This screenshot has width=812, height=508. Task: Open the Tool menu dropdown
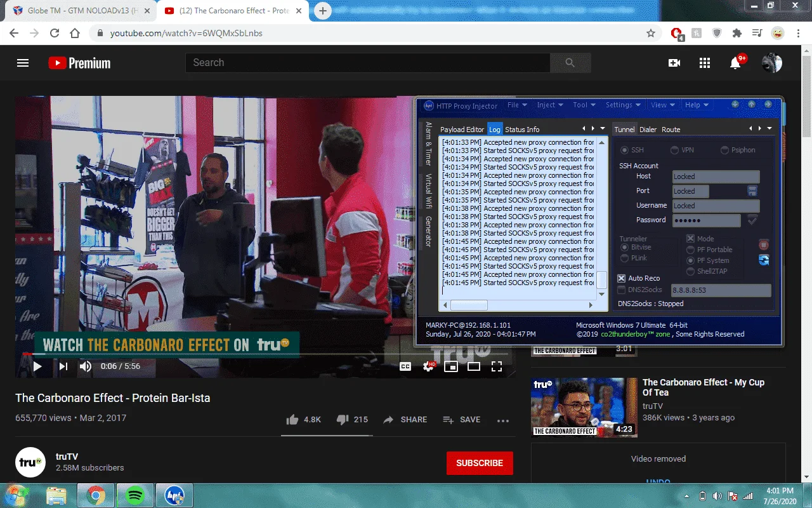point(584,105)
